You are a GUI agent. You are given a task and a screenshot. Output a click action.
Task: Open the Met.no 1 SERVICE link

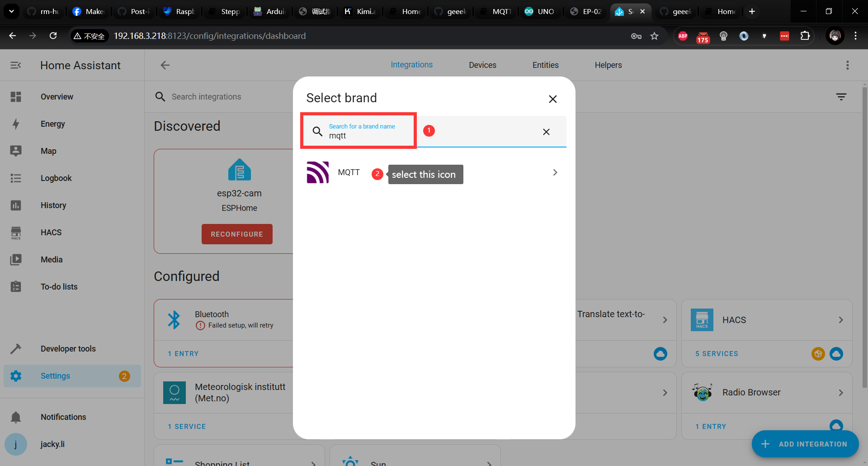(187, 427)
